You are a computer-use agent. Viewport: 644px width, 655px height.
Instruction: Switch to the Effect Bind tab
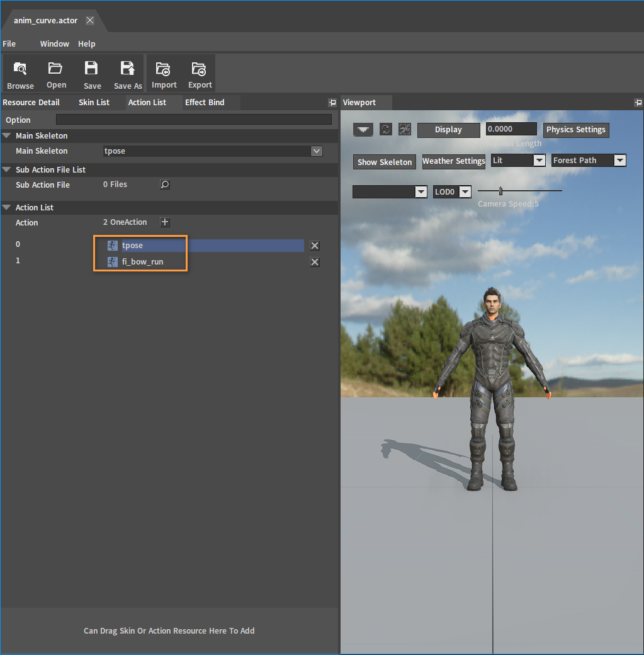(205, 102)
